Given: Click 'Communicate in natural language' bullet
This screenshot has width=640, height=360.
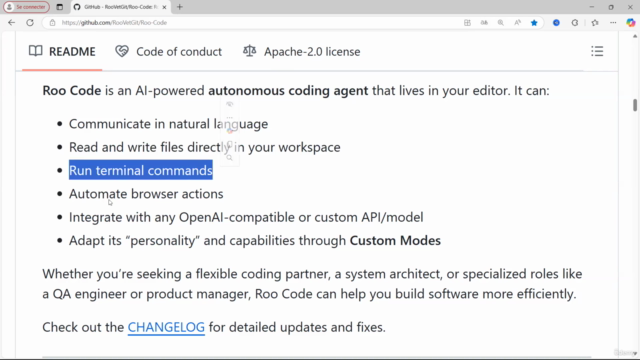Looking at the screenshot, I should (x=168, y=124).
